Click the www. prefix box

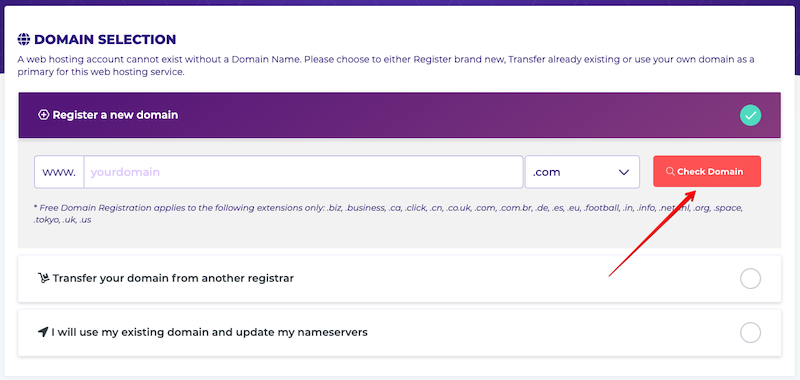pyautogui.click(x=59, y=172)
